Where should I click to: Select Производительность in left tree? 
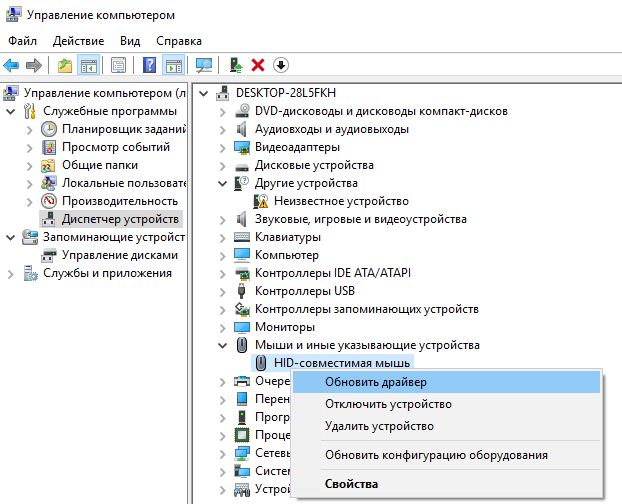point(120,201)
